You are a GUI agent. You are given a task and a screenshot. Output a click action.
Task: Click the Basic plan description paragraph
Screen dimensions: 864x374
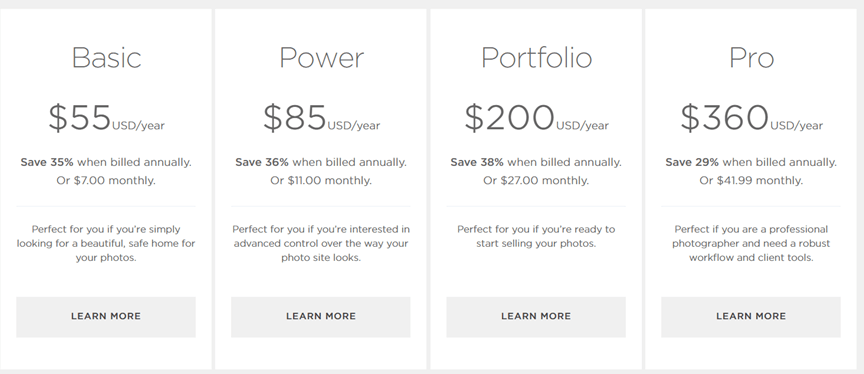click(106, 243)
